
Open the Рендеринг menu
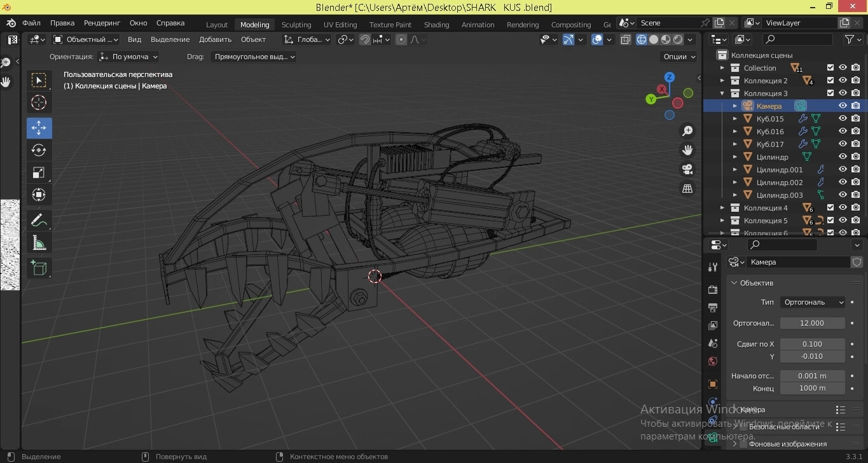point(102,23)
